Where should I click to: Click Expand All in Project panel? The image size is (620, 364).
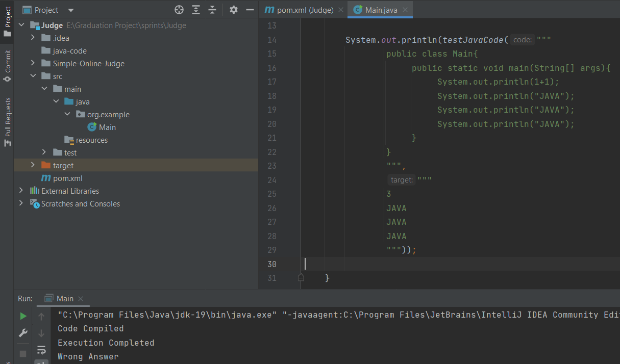point(196,10)
